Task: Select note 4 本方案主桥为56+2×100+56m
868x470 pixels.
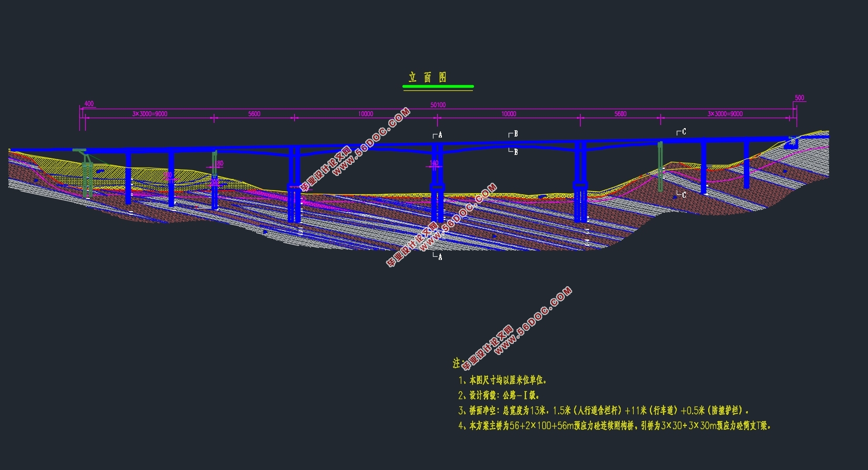Action: coord(615,426)
